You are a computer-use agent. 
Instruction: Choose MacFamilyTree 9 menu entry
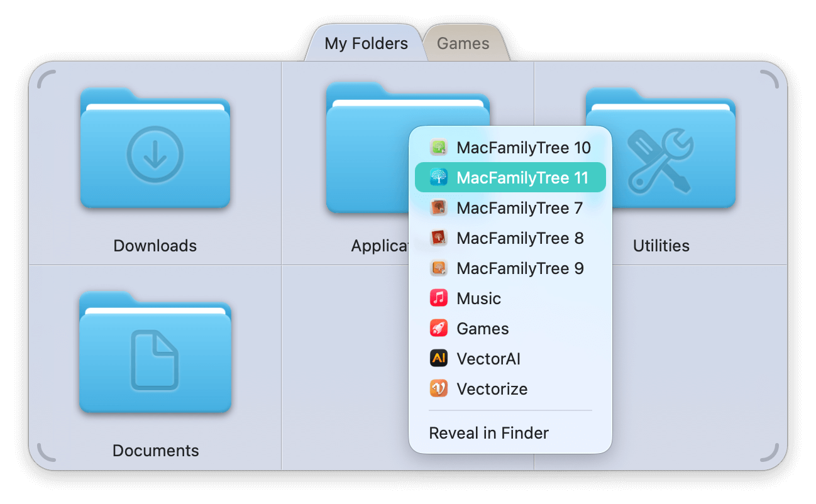pyautogui.click(x=520, y=268)
